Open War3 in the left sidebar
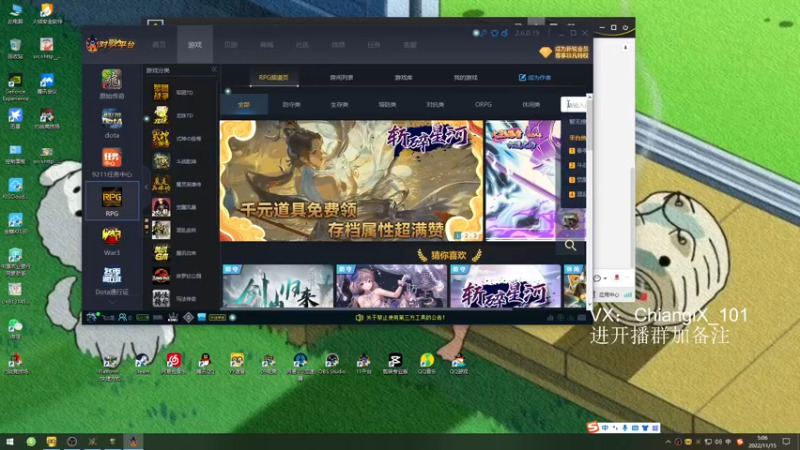 112,241
